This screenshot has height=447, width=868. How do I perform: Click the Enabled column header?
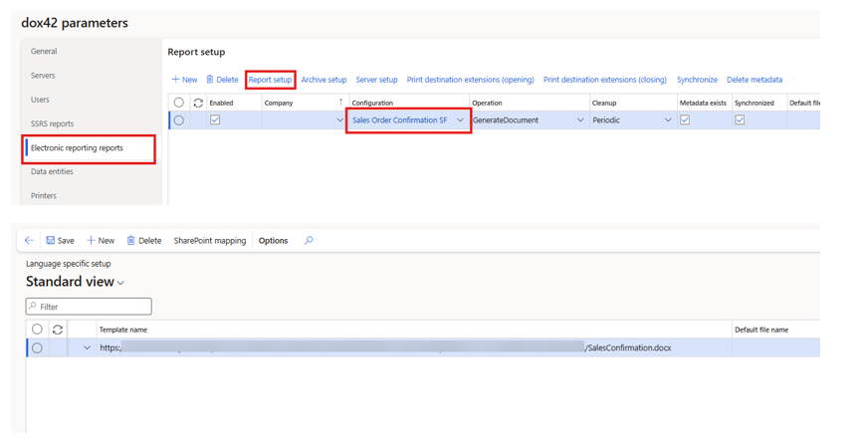tap(221, 103)
